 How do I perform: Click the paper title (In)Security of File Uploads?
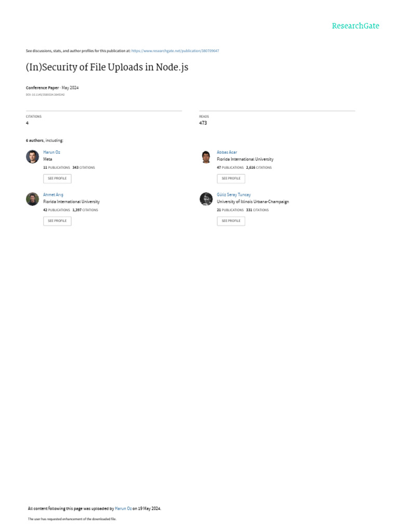(107, 67)
